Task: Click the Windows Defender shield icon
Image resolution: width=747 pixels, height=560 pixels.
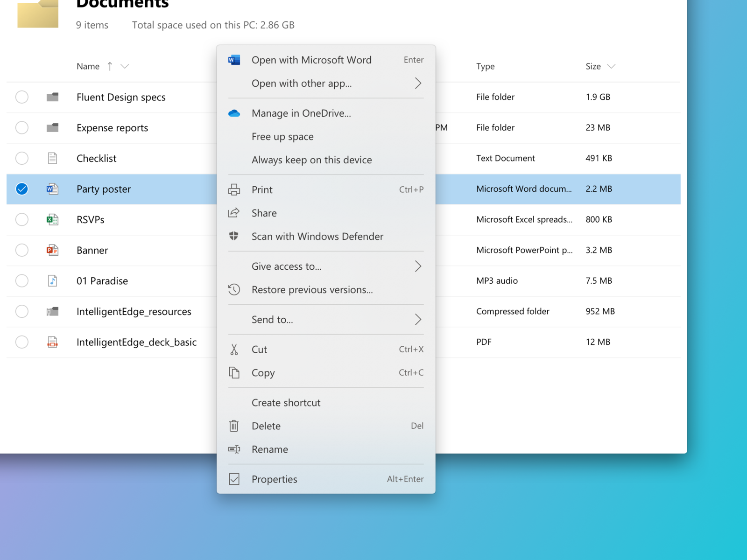Action: (x=234, y=236)
